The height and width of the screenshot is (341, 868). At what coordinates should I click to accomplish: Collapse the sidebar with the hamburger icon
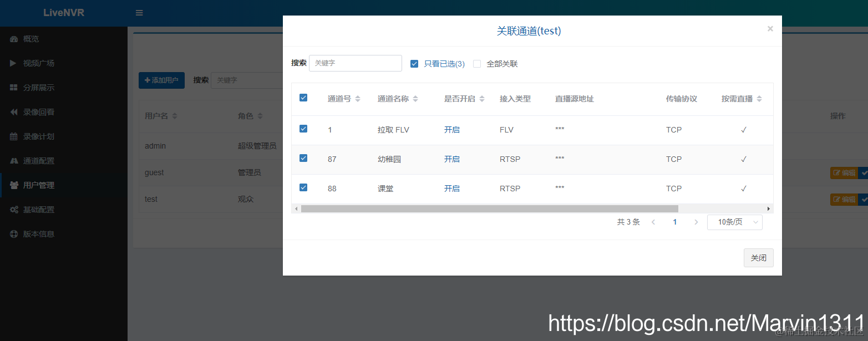coord(138,13)
